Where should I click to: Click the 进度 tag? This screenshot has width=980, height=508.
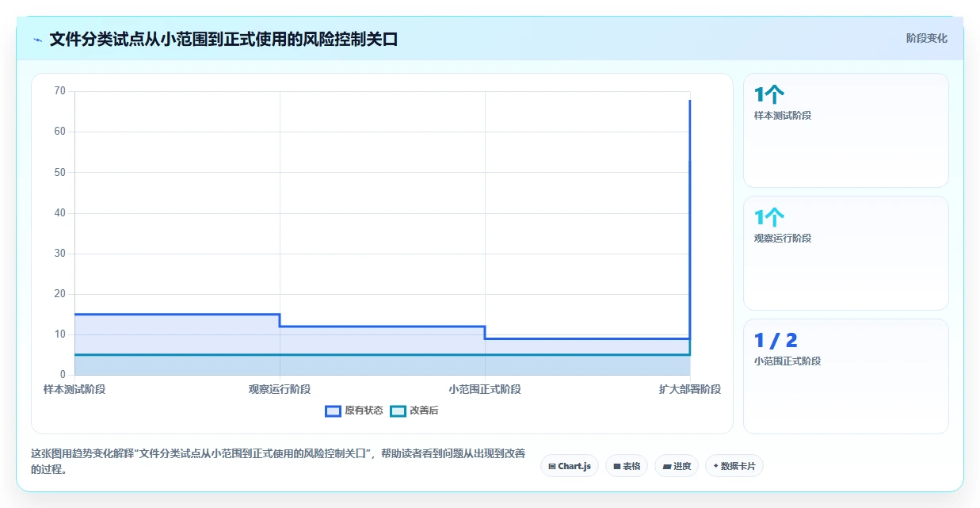point(677,466)
